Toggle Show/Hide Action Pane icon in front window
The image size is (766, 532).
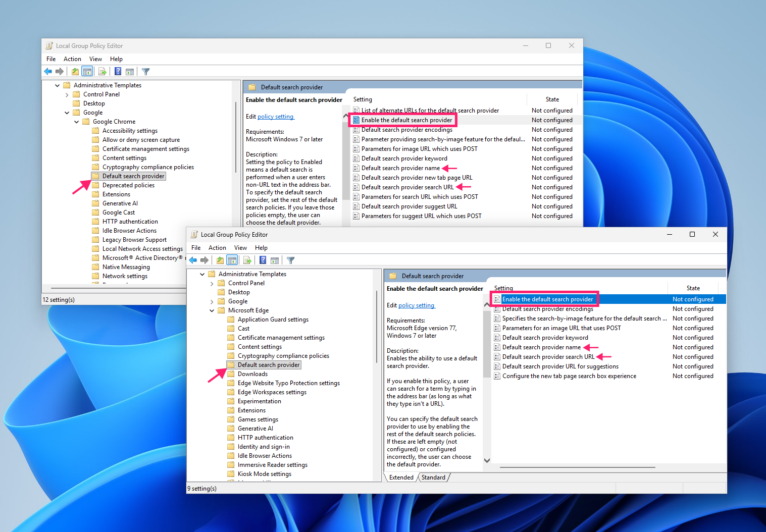pos(275,260)
